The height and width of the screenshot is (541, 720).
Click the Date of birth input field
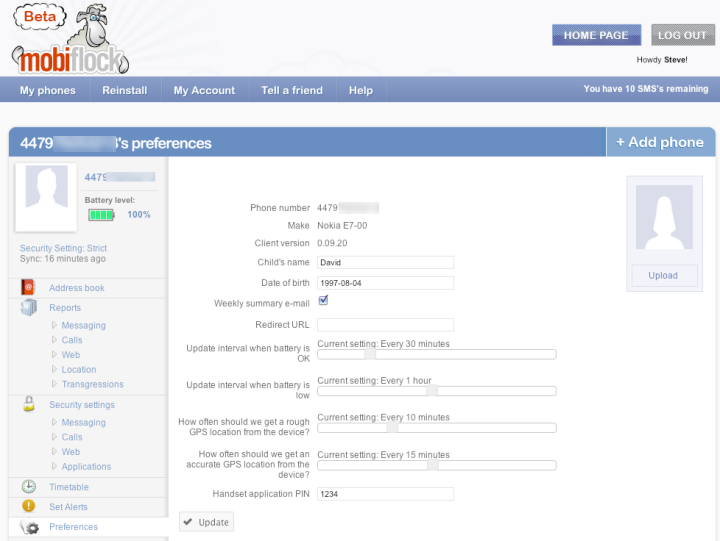tap(385, 283)
